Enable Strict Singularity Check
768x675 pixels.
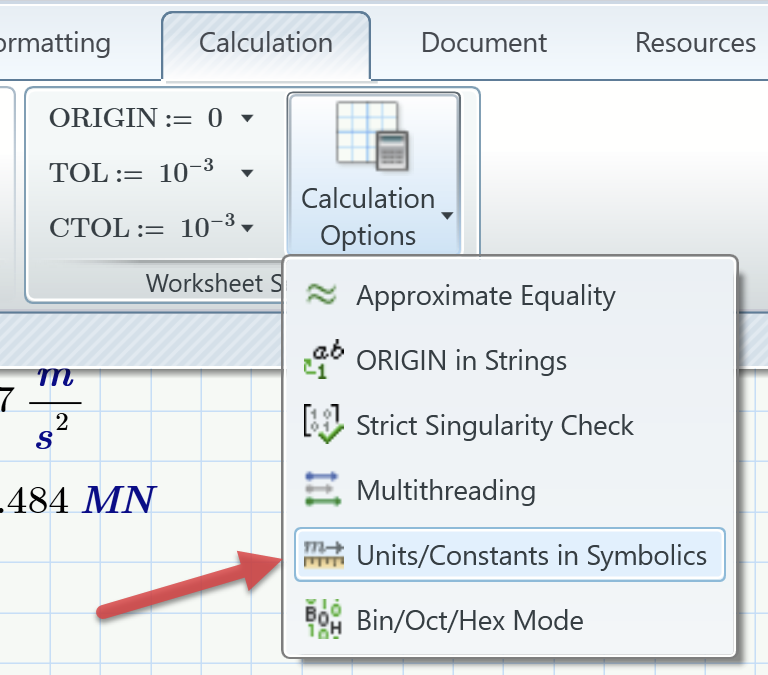coord(509,425)
